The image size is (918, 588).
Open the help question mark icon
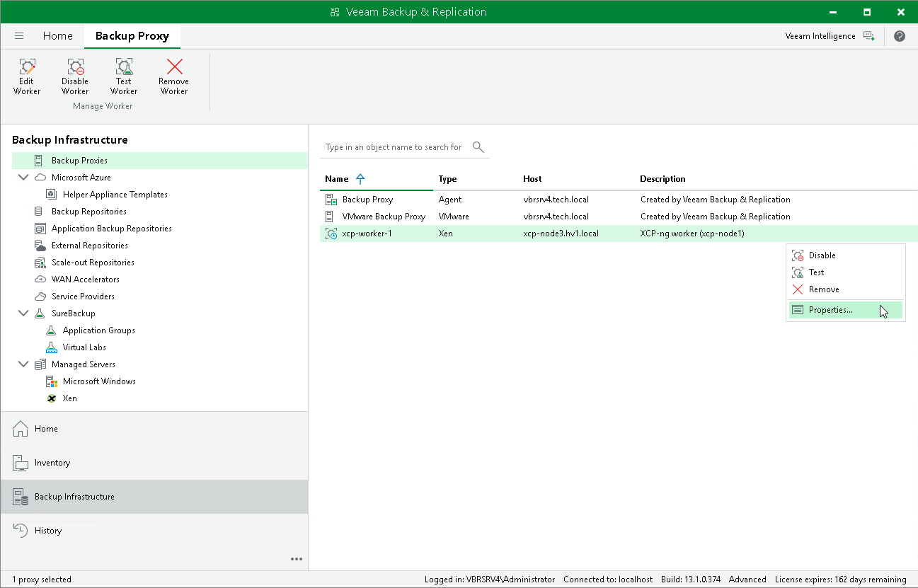(x=900, y=36)
